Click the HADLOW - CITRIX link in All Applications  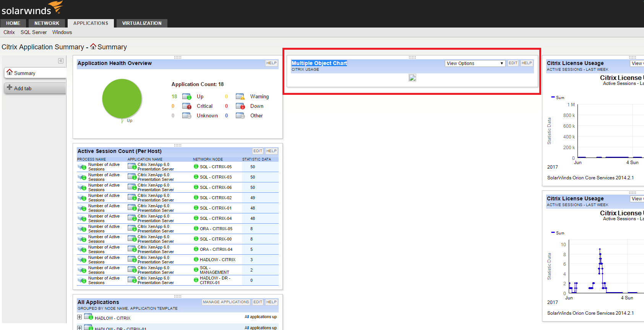(x=112, y=318)
